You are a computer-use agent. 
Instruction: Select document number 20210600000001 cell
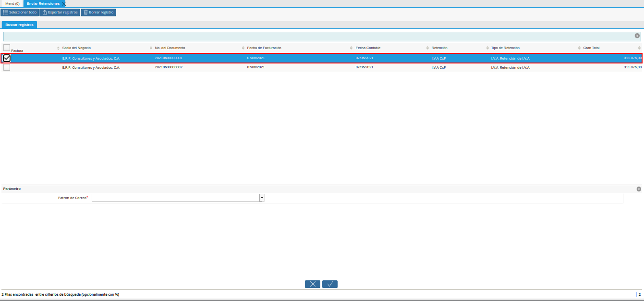pos(169,58)
